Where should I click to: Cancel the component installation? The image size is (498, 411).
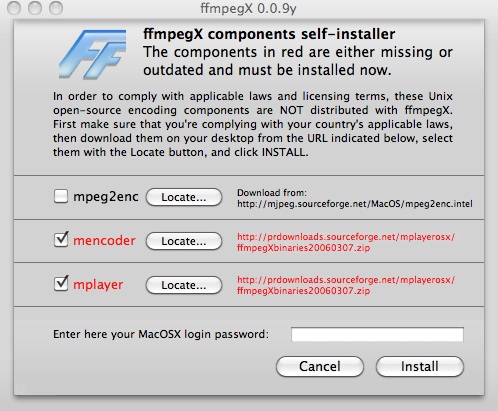[320, 366]
